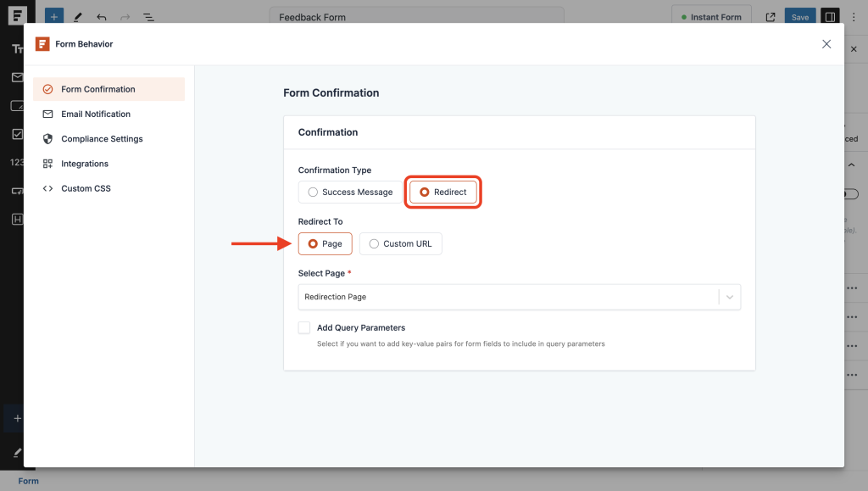
Task: Click the Custom CSS code icon
Action: 49,188
